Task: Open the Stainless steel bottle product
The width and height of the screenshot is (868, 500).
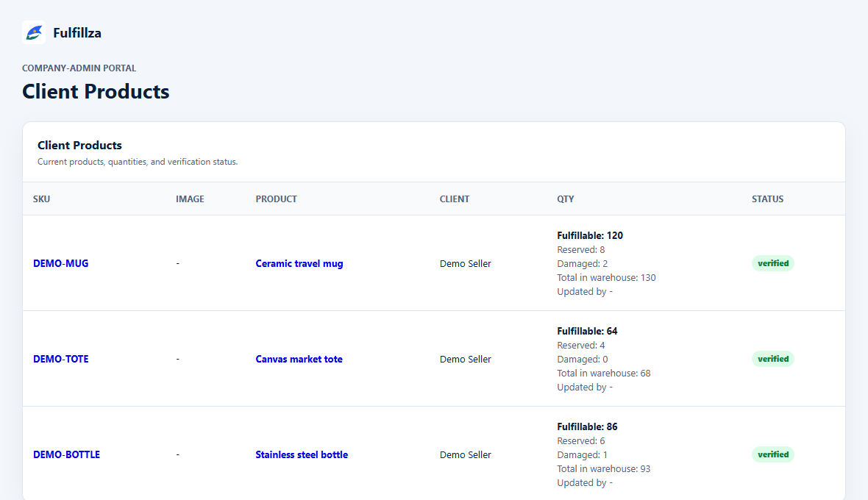Action: click(302, 454)
